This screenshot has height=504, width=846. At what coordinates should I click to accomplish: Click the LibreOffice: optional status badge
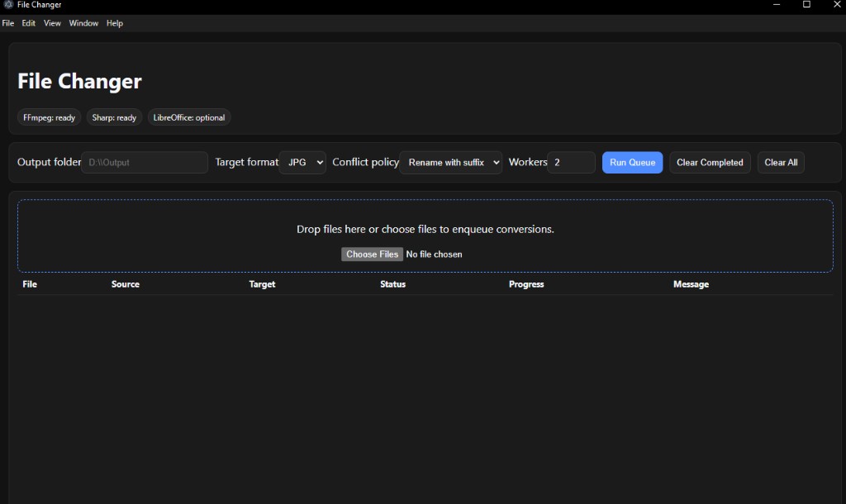189,117
